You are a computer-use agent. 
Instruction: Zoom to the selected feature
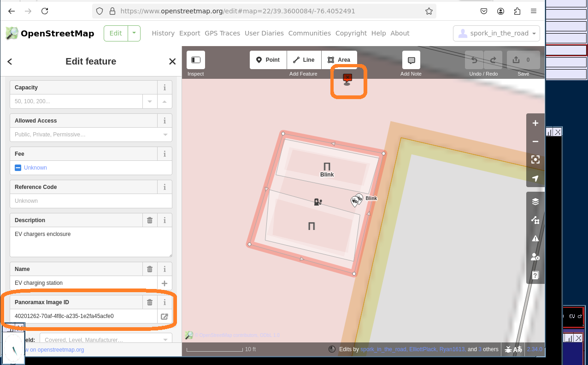(535, 160)
